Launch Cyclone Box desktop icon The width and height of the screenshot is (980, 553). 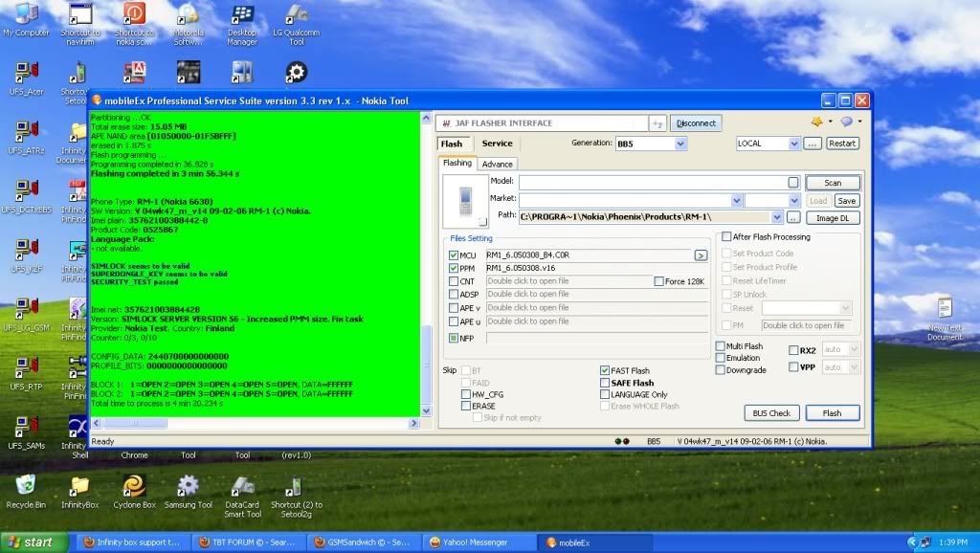point(134,492)
